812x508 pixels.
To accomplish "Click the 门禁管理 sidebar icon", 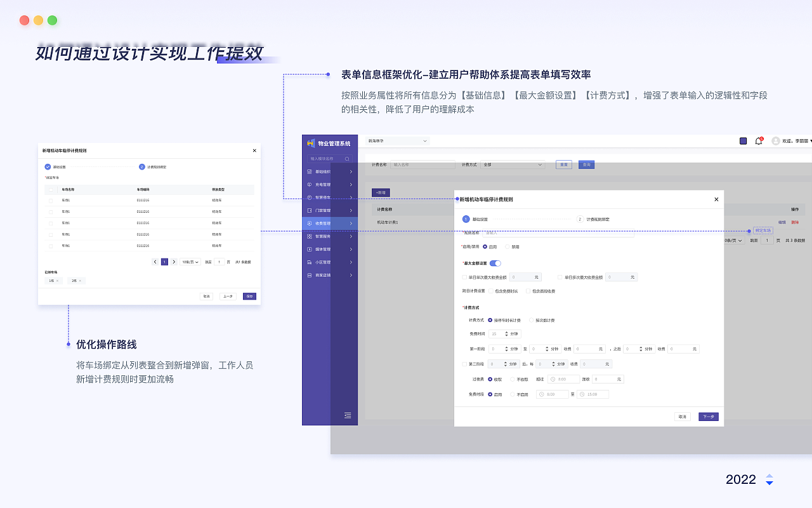I will (x=309, y=210).
